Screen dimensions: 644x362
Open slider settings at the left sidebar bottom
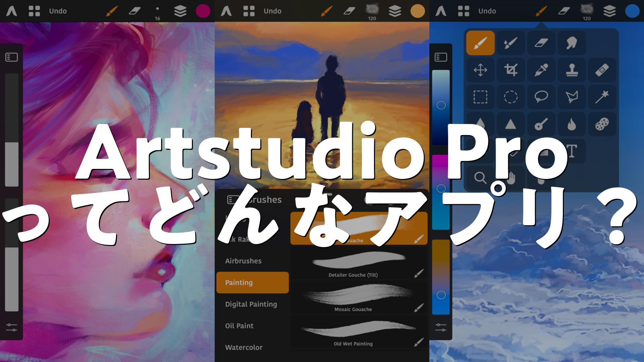11,327
